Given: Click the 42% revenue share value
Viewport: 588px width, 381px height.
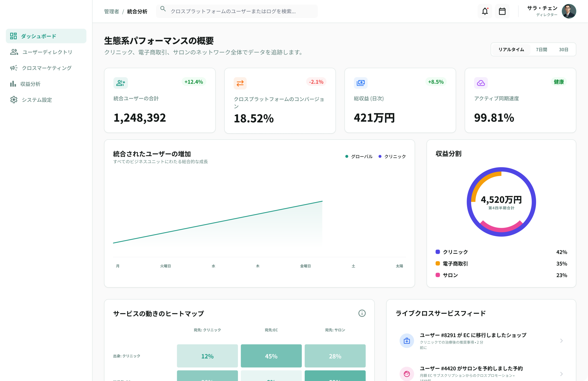Looking at the screenshot, I should [562, 252].
